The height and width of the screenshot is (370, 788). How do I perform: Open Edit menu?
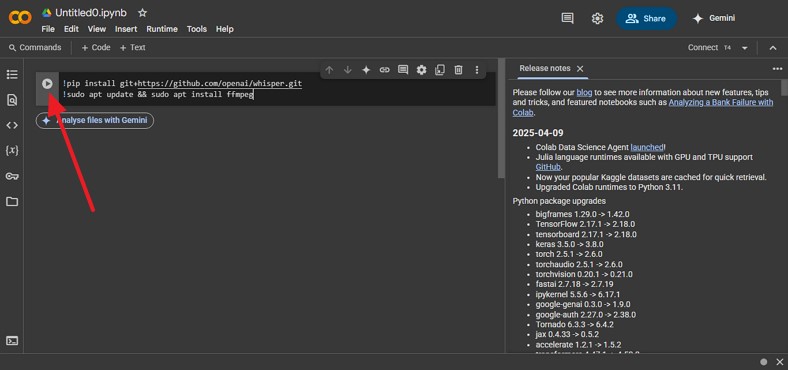click(71, 29)
